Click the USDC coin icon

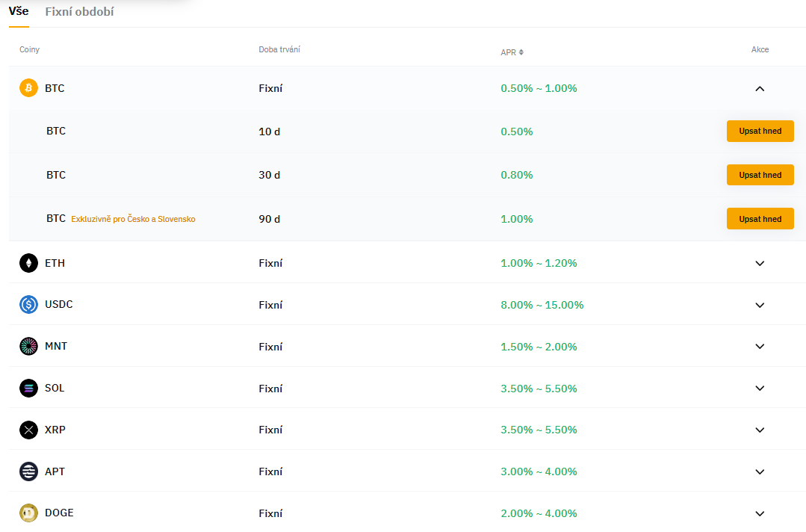click(28, 305)
